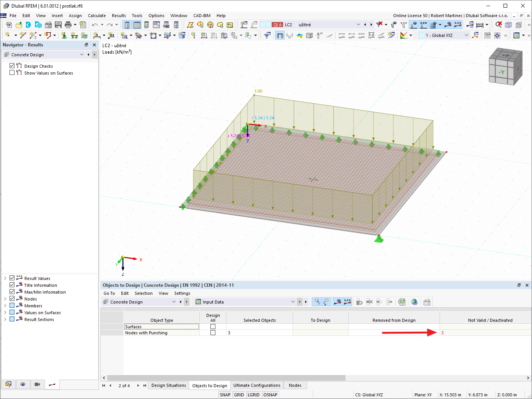
Task: Check Design All for Surfaces row
Action: [x=213, y=327]
